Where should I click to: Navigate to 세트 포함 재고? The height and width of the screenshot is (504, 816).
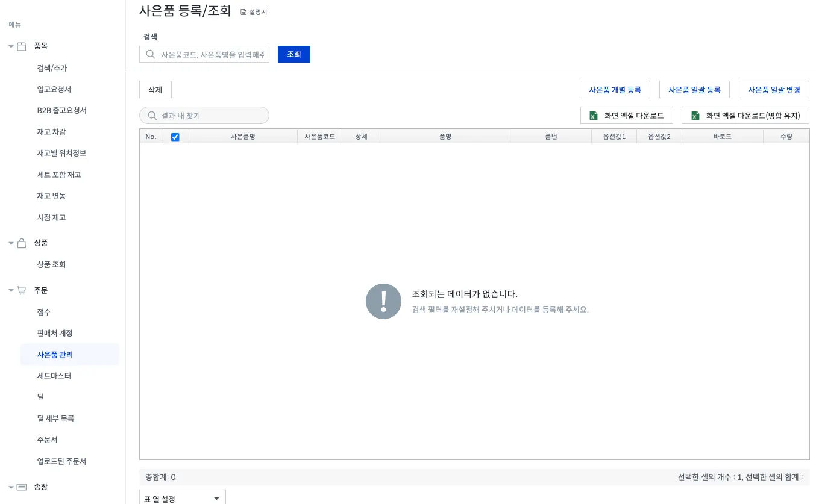(59, 175)
